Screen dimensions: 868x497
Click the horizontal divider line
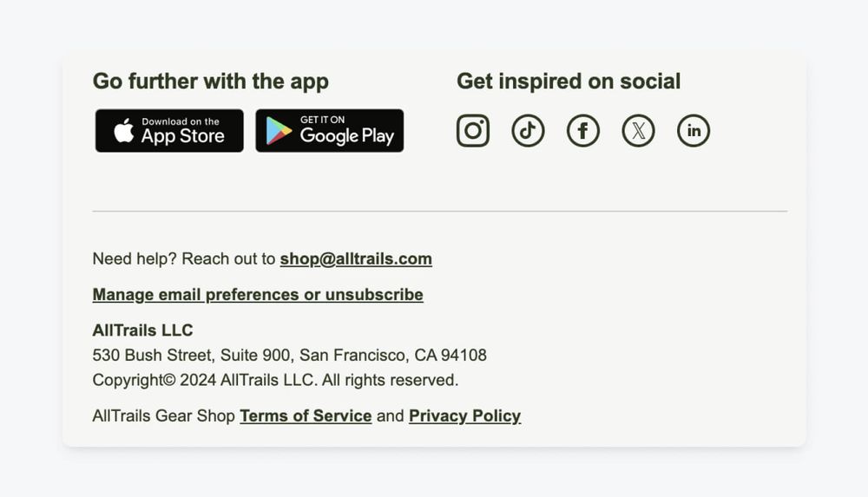click(439, 211)
